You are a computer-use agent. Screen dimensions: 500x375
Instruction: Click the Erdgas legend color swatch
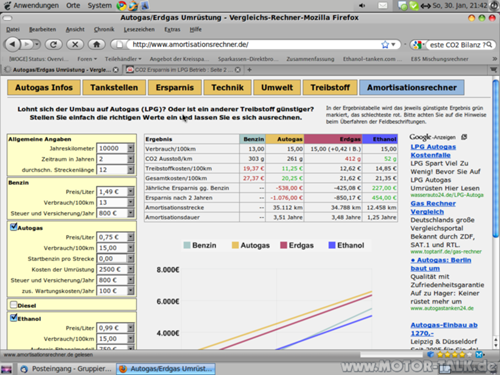pyautogui.click(x=284, y=245)
